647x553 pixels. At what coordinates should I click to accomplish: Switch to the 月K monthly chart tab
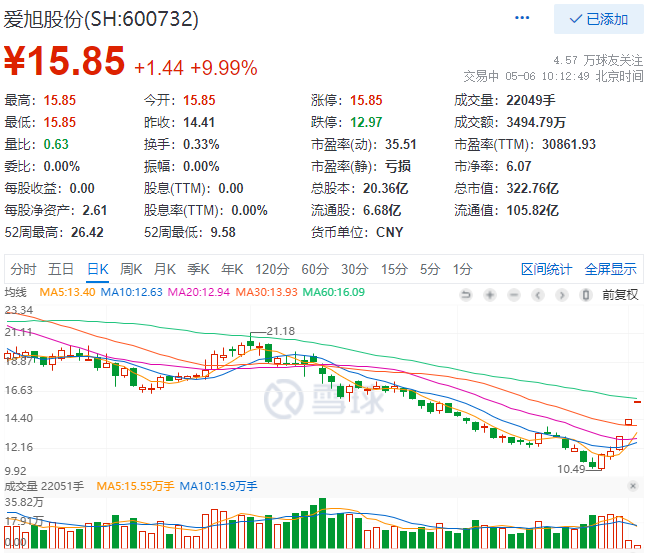165,269
